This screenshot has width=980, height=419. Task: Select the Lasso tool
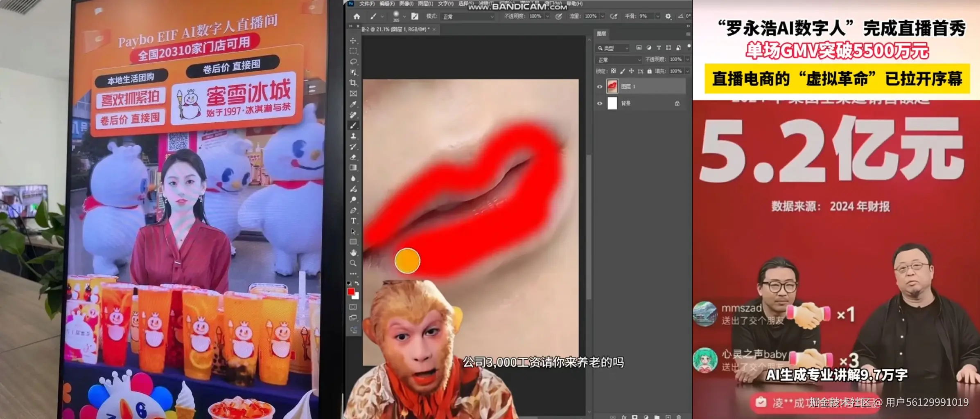coord(353,62)
